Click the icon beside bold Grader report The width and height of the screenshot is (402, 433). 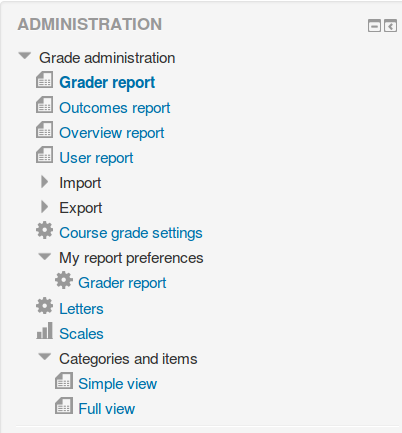[x=44, y=80]
